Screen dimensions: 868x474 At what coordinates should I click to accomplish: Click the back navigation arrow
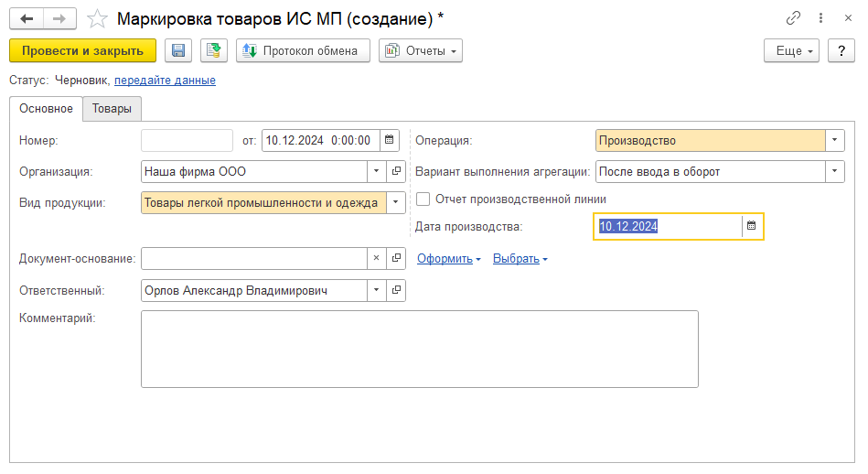click(x=27, y=18)
